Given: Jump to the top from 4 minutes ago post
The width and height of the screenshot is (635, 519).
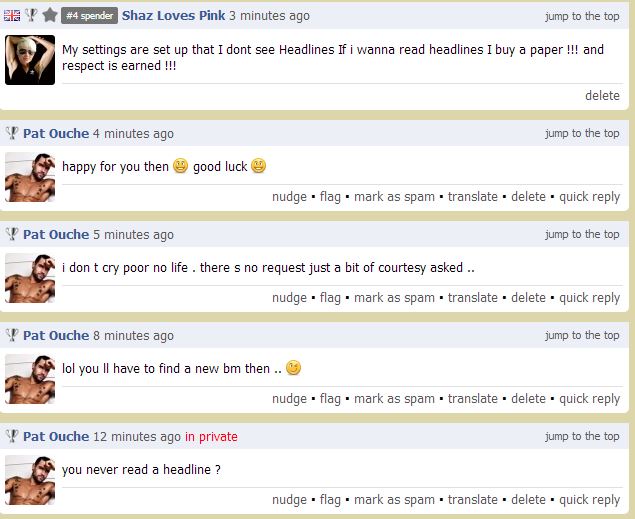Looking at the screenshot, I should click(x=582, y=133).
